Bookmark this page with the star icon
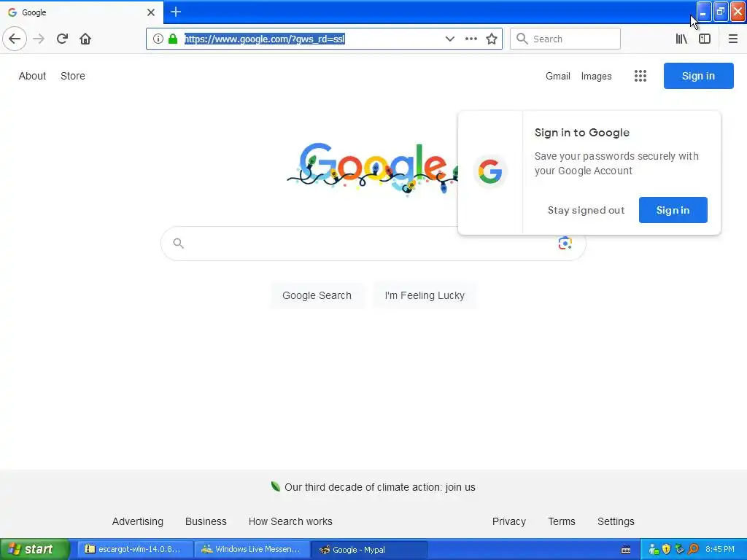This screenshot has width=747, height=560. [492, 39]
